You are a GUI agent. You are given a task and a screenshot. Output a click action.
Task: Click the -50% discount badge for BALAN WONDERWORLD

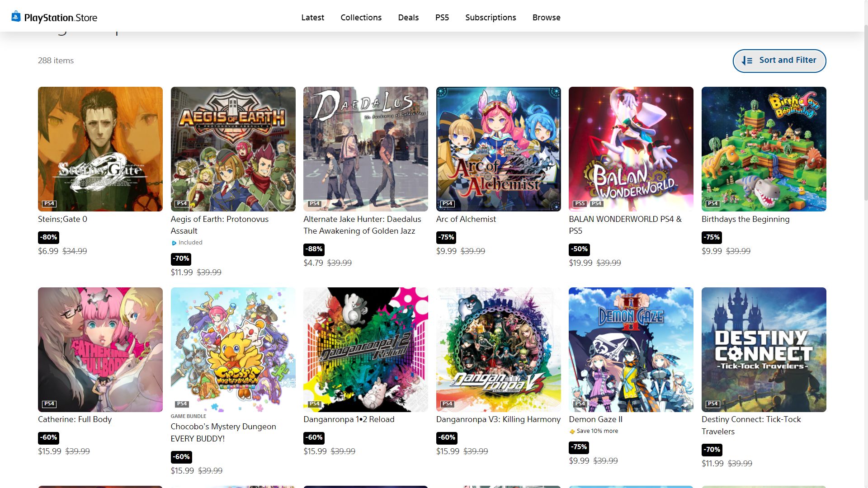tap(579, 249)
